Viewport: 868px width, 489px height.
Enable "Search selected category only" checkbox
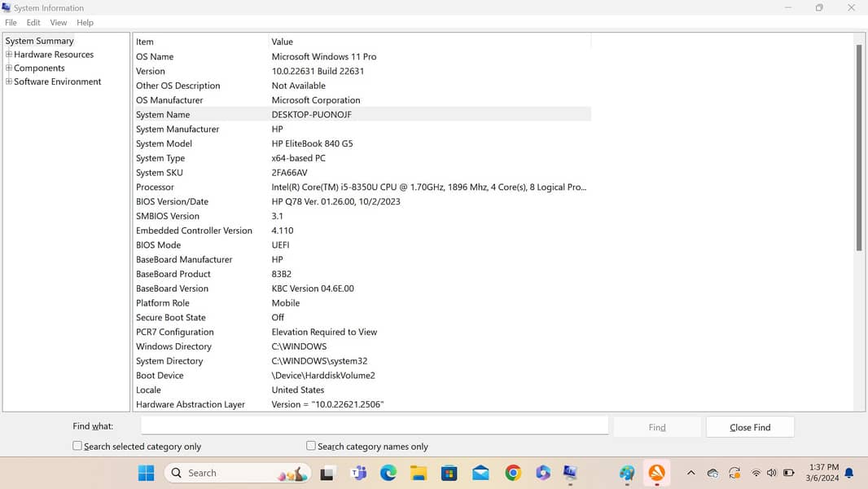pyautogui.click(x=77, y=446)
